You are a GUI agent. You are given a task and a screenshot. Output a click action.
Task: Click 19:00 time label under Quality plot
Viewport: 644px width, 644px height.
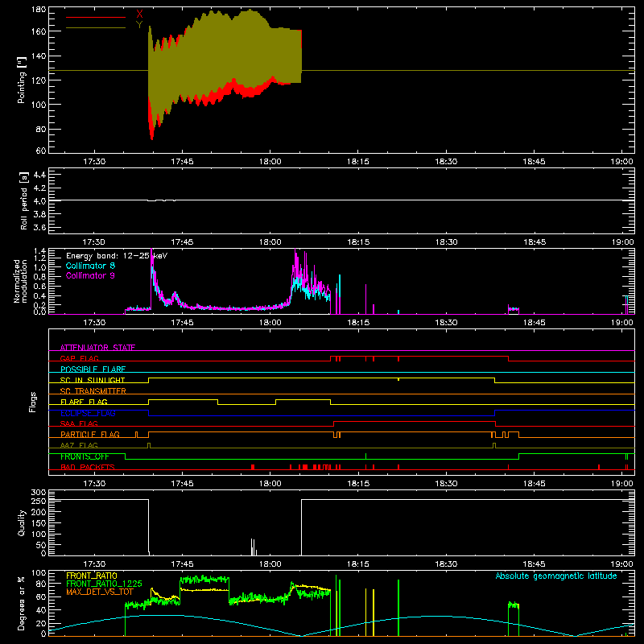[622, 564]
